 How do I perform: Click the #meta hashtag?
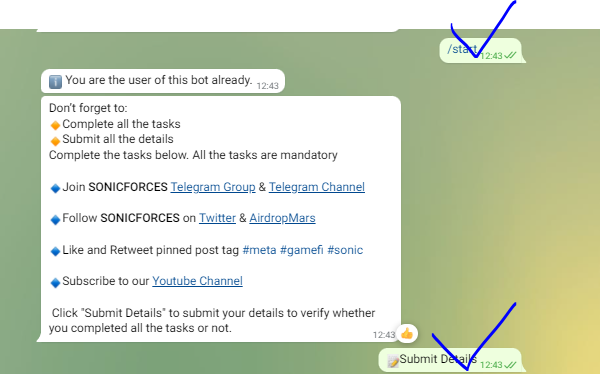click(x=259, y=250)
